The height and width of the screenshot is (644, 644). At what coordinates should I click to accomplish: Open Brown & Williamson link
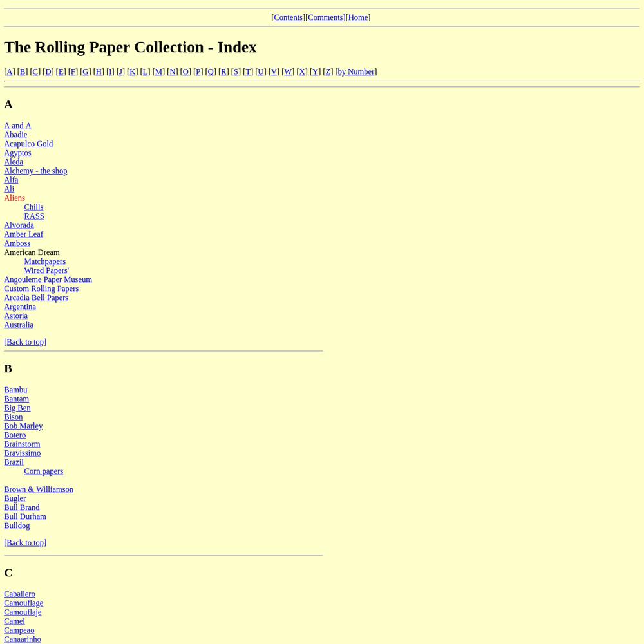pos(39,489)
